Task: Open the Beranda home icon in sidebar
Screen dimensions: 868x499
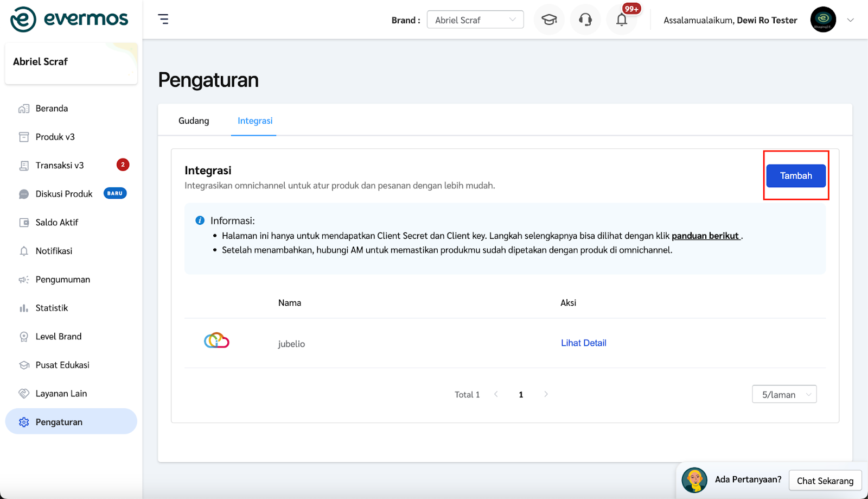Action: 24,108
